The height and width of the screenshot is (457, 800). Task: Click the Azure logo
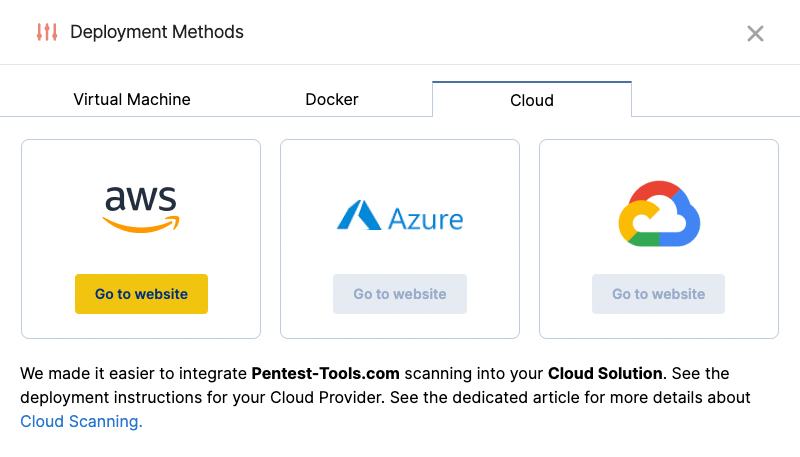tap(400, 216)
